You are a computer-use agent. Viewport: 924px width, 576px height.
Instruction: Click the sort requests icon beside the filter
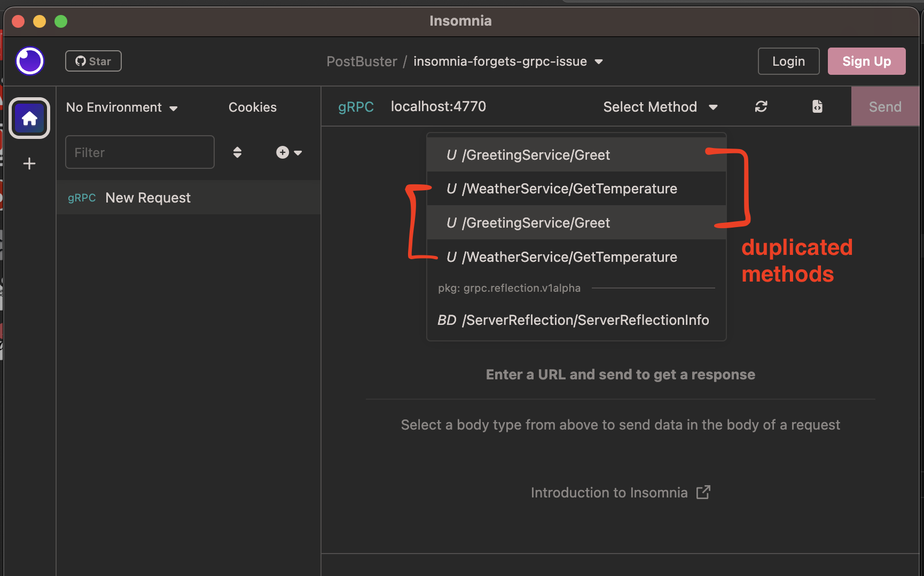pos(237,152)
